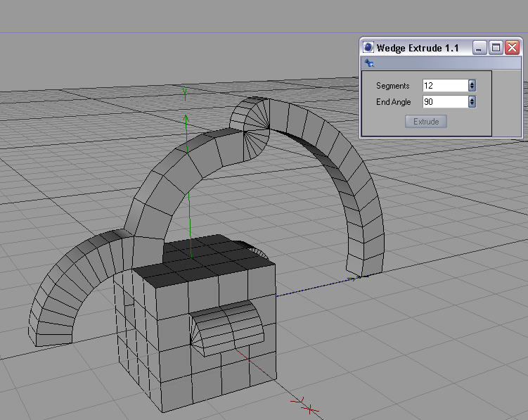Click into the End Angle value field
This screenshot has height=420, width=528.
444,101
